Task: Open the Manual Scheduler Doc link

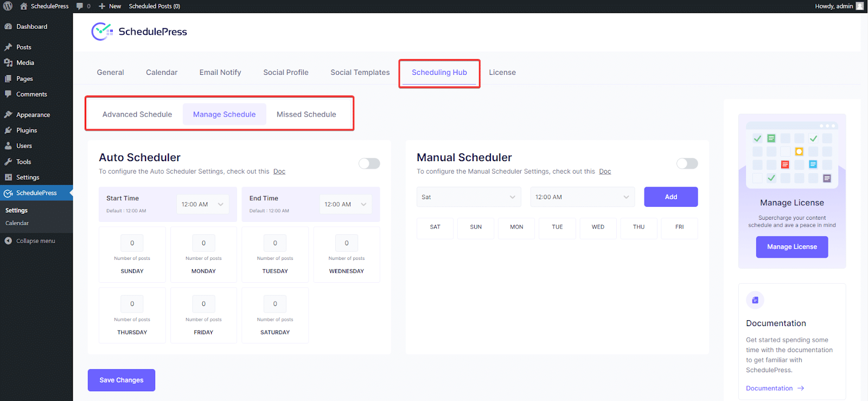Action: [605, 171]
